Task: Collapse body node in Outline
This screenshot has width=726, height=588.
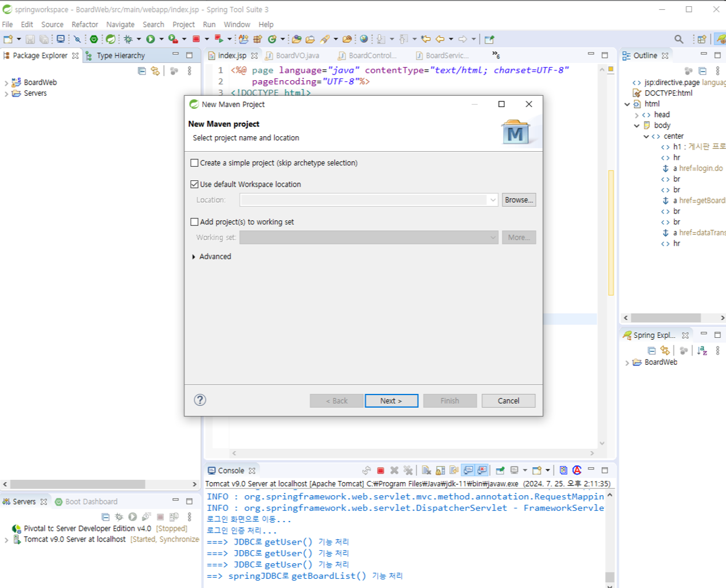Action: (637, 125)
